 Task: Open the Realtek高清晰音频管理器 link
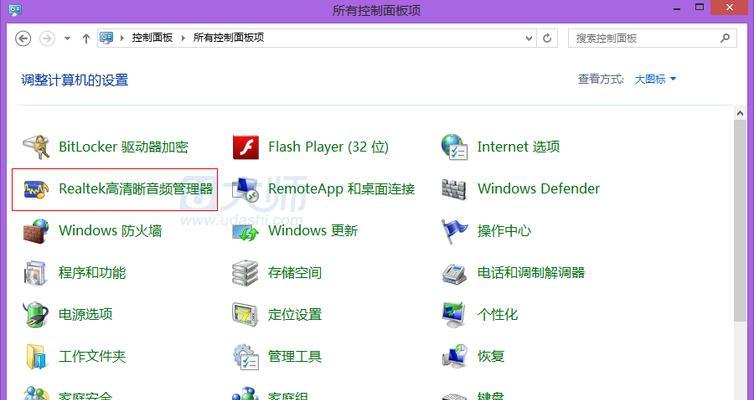(x=136, y=188)
